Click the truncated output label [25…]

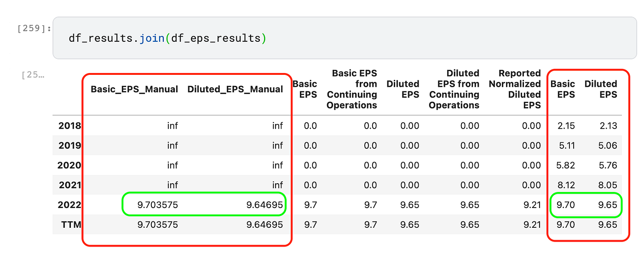click(x=33, y=75)
